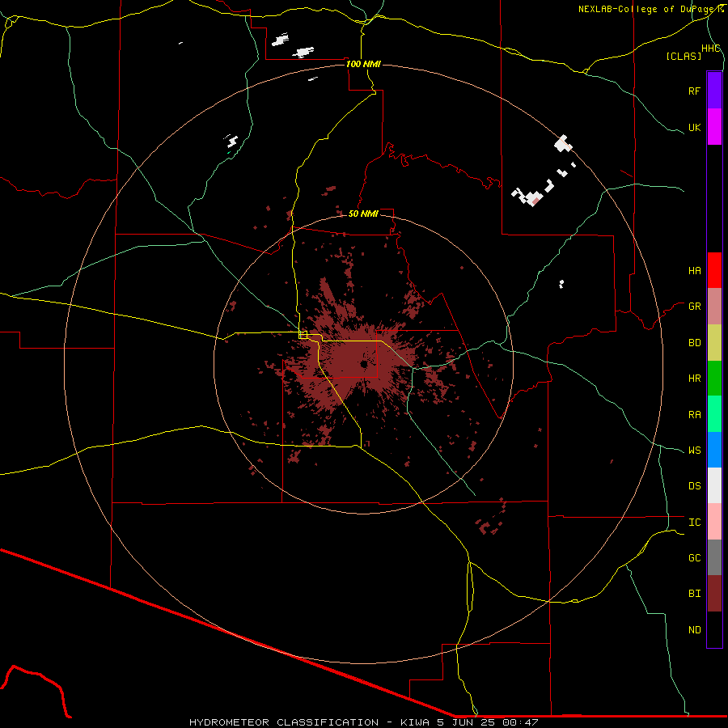Click the ND legend label
This screenshot has width=728, height=728.
click(x=694, y=630)
